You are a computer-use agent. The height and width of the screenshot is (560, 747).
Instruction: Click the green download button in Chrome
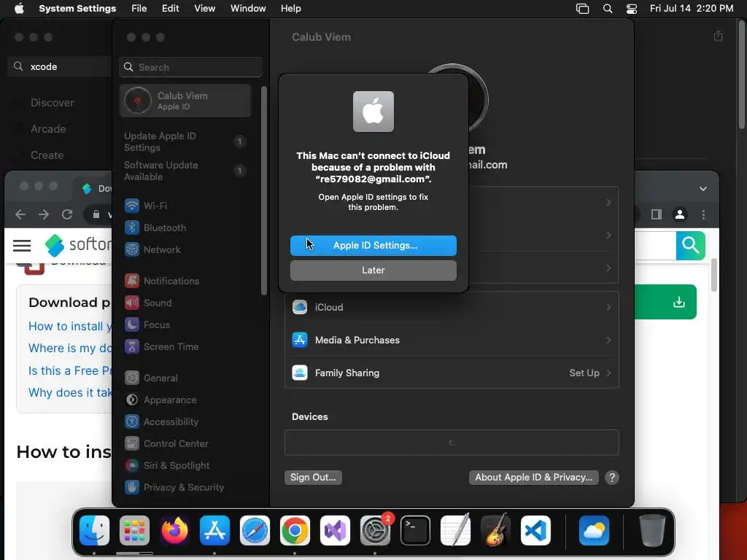tap(665, 302)
